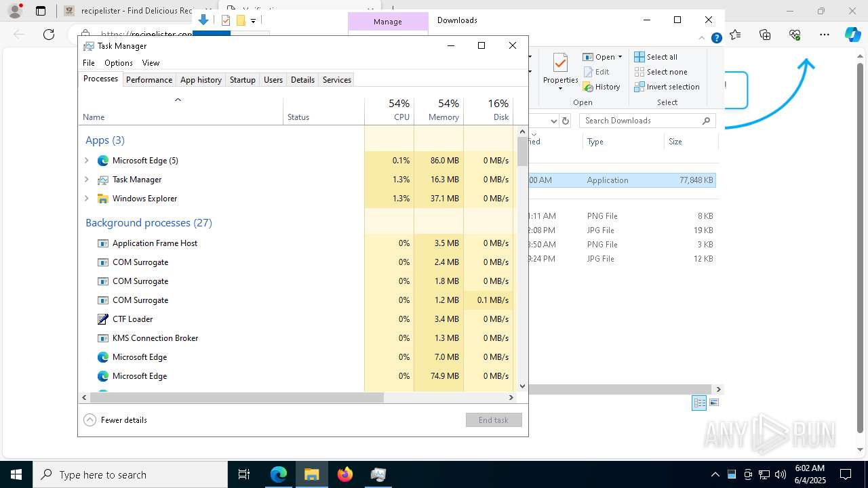Open Properties in the Explorer ribbon

click(x=560, y=72)
